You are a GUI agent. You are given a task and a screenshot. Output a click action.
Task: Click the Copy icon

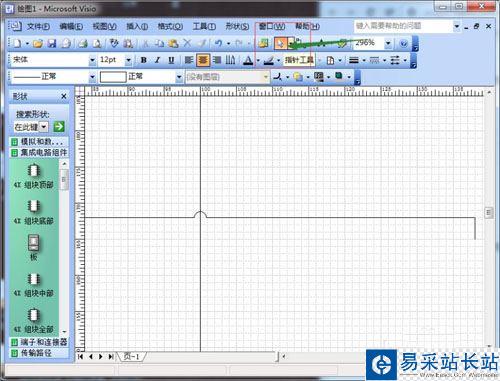160,43
